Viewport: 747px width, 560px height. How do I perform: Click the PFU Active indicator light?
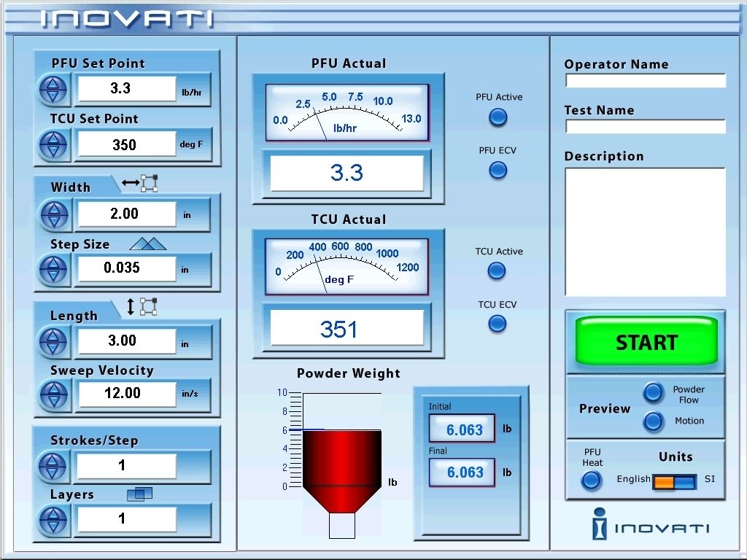498,117
